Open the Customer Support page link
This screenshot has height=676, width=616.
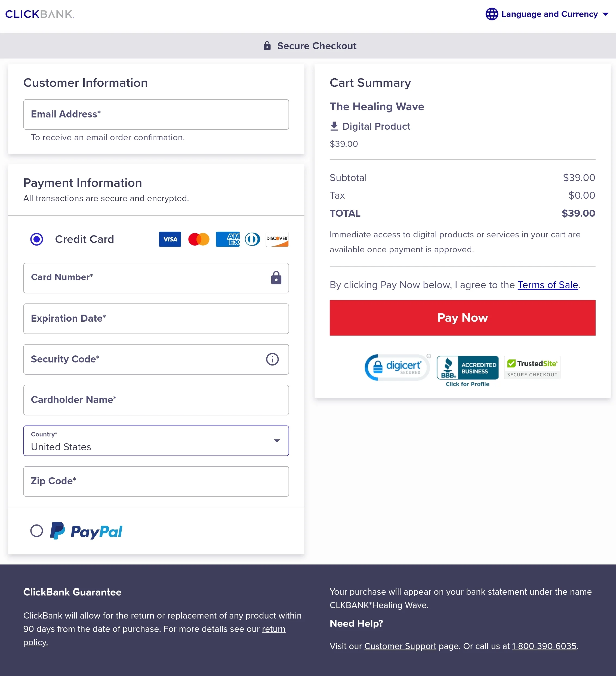click(x=400, y=646)
